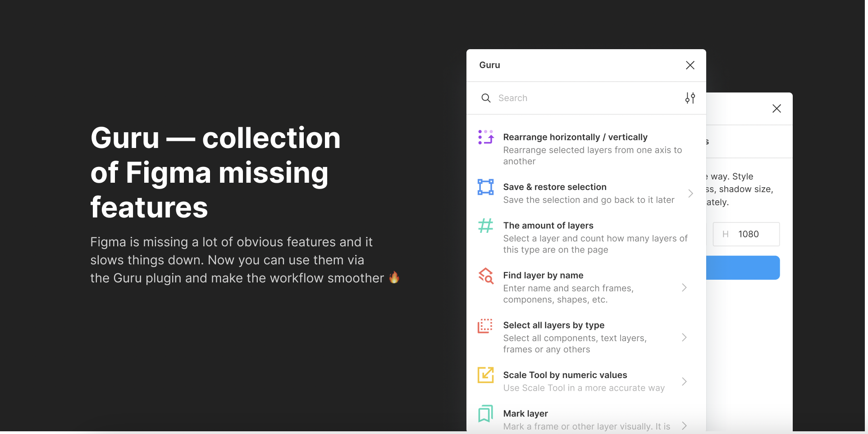Click 'Select all components, text layers' description
This screenshot has width=868, height=434.
point(575,344)
